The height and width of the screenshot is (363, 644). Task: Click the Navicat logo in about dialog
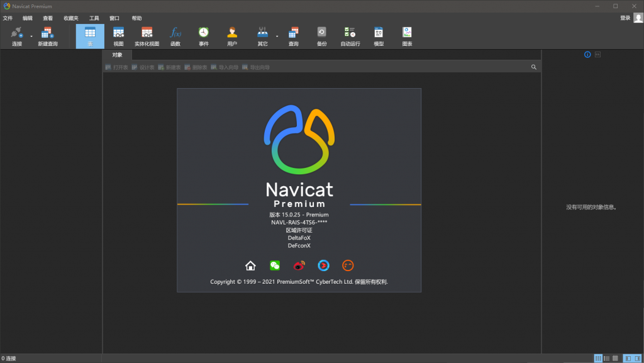pyautogui.click(x=299, y=140)
